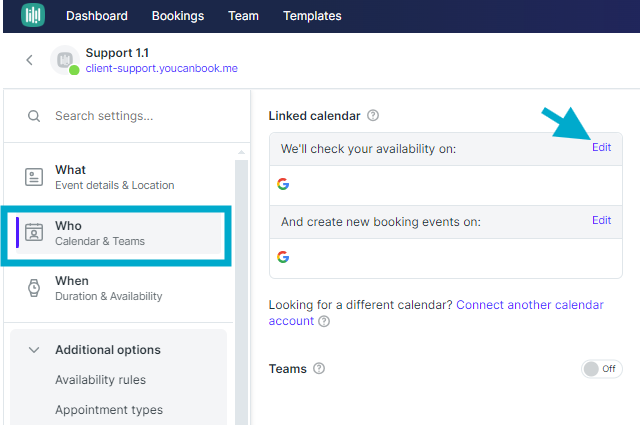The image size is (640, 425).
Task: Edit the availability check calendar
Action: 601,147
